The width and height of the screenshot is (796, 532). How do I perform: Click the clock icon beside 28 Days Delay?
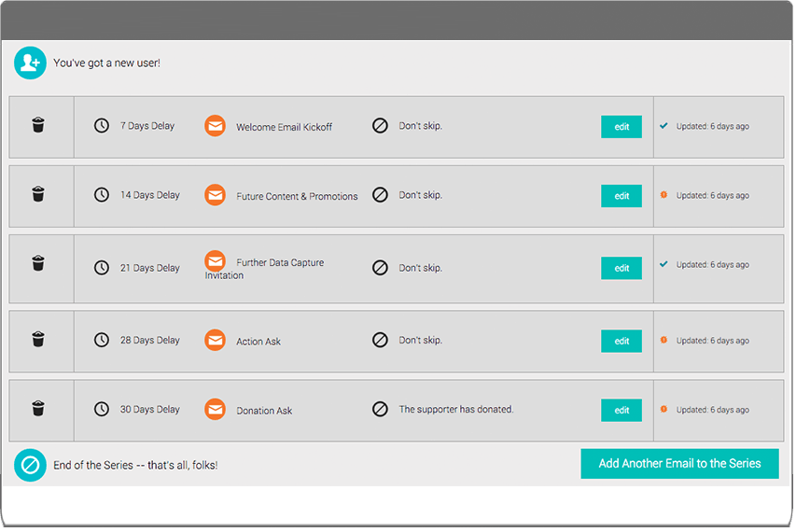pyautogui.click(x=102, y=340)
